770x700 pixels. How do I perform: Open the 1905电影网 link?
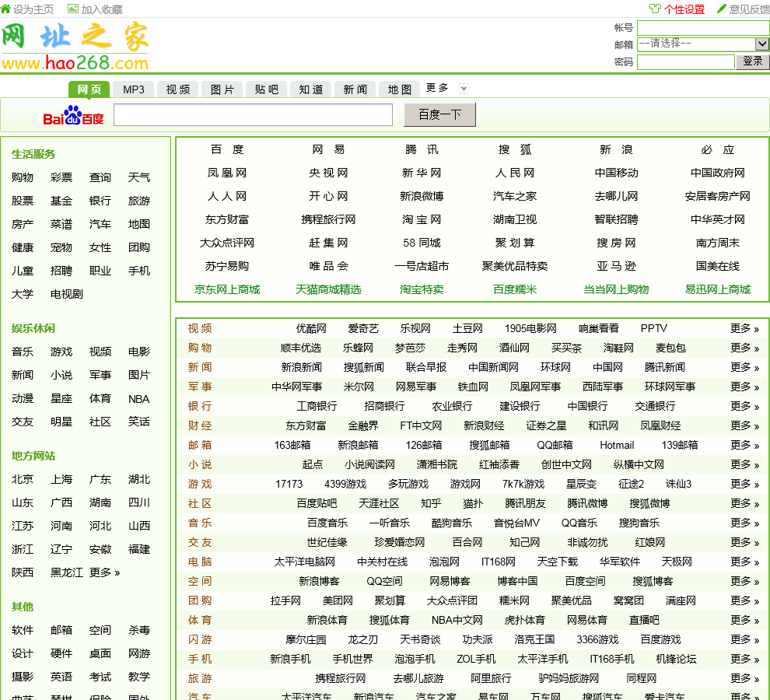pos(530,328)
